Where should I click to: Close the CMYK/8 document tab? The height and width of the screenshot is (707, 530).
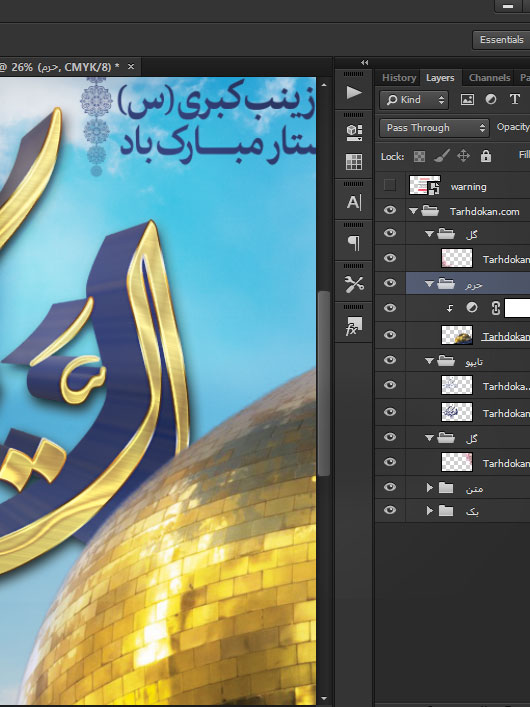pyautogui.click(x=131, y=67)
